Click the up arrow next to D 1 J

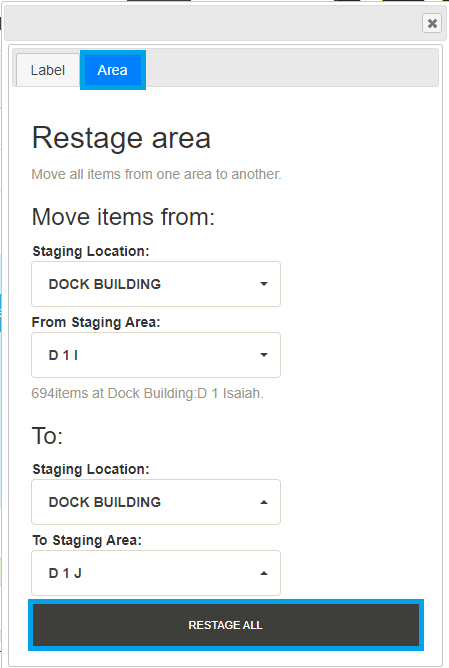click(264, 573)
